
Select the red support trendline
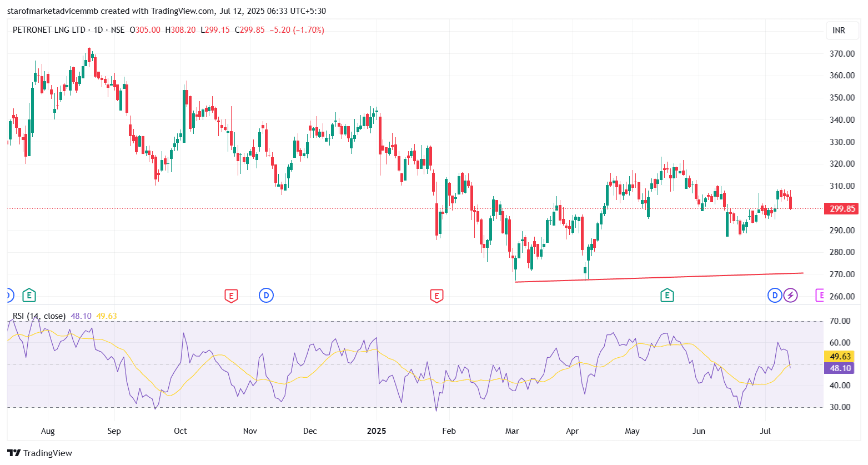pos(659,277)
